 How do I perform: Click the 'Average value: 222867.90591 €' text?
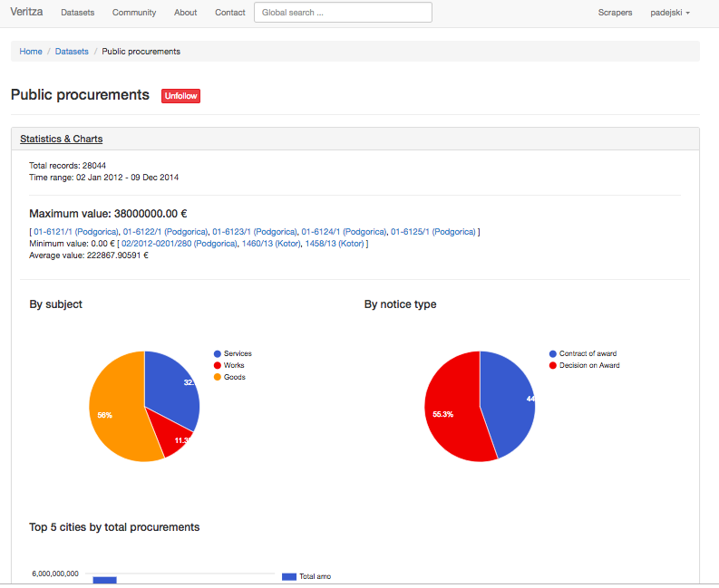(89, 255)
